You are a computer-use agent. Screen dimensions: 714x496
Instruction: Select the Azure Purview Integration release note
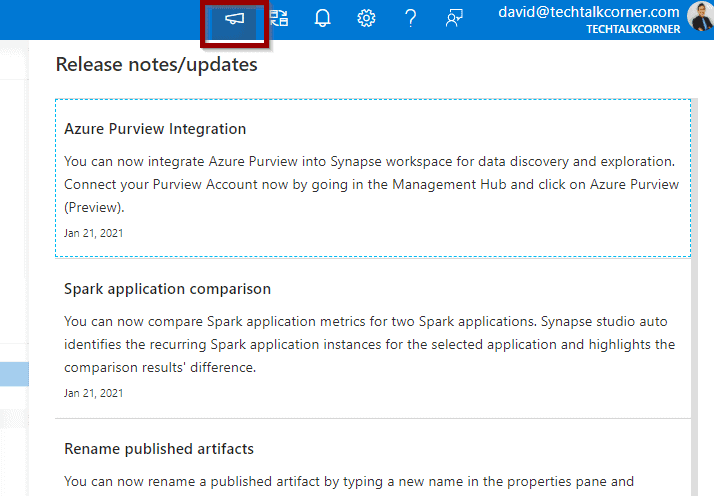click(x=373, y=178)
